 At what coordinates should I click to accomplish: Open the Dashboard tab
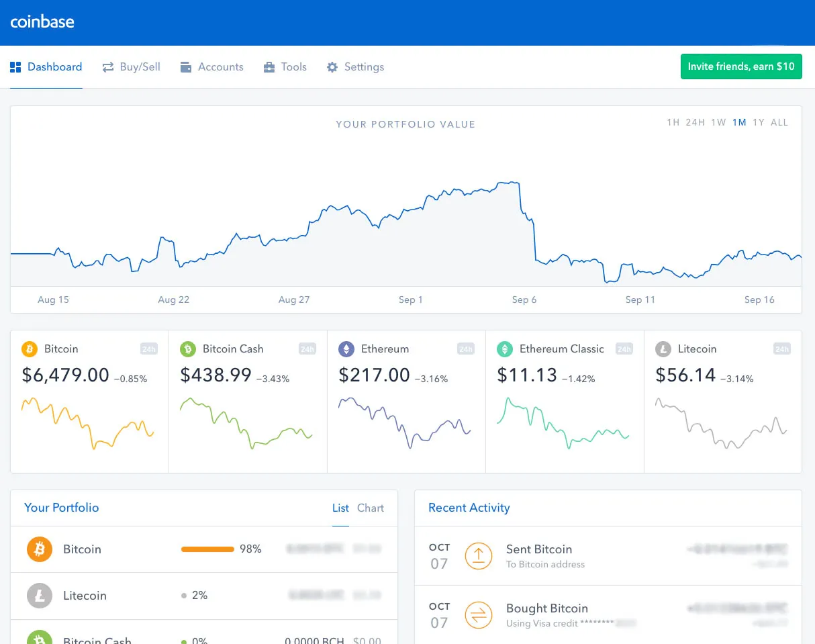(x=46, y=67)
